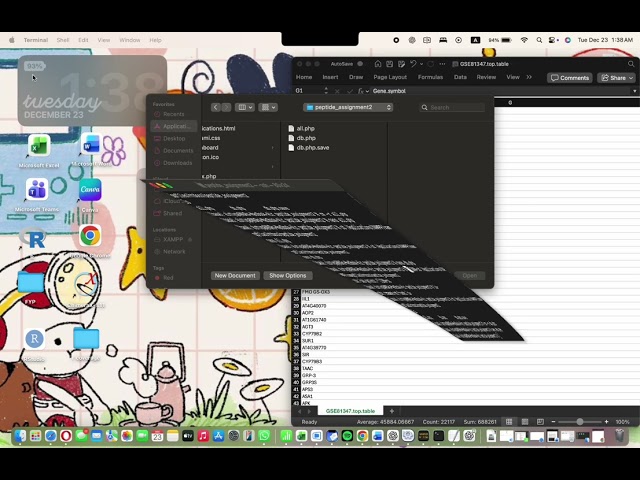Viewport: 640px width, 480px height.
Task: Open the peptide_assignment2 folder path dropdown
Action: point(348,107)
